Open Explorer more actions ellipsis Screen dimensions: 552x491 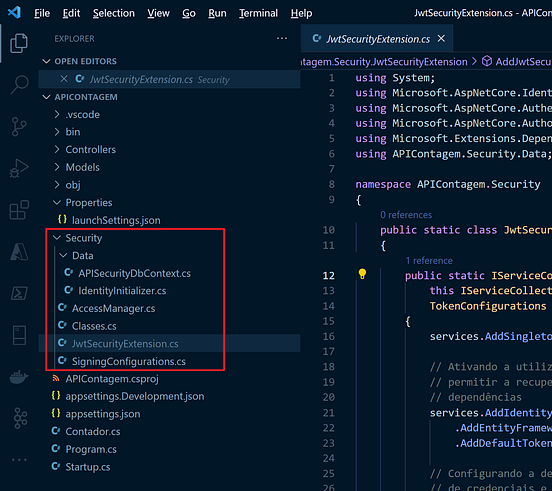point(282,38)
